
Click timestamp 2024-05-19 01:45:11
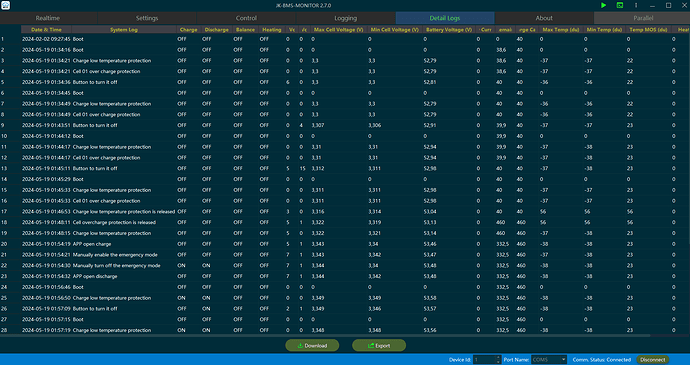coord(46,169)
